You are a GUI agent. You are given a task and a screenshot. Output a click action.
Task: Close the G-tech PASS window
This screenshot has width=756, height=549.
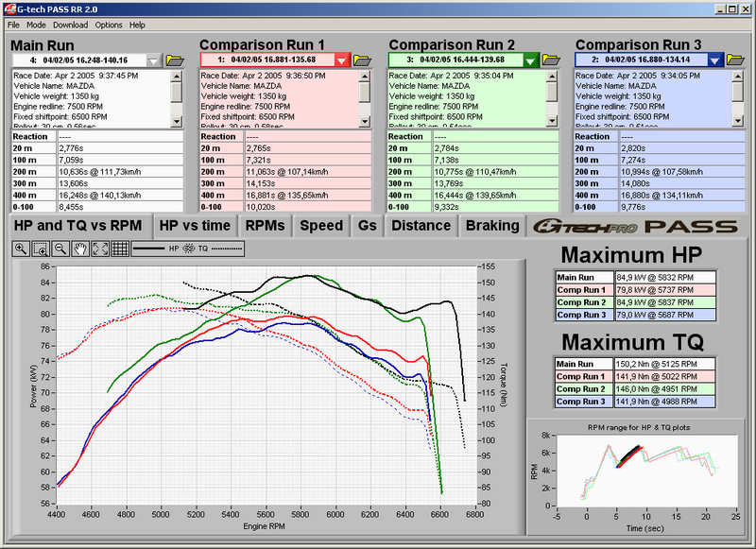(x=746, y=9)
